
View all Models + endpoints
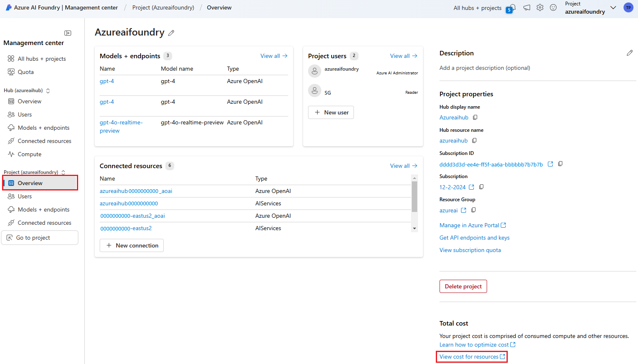pos(274,56)
